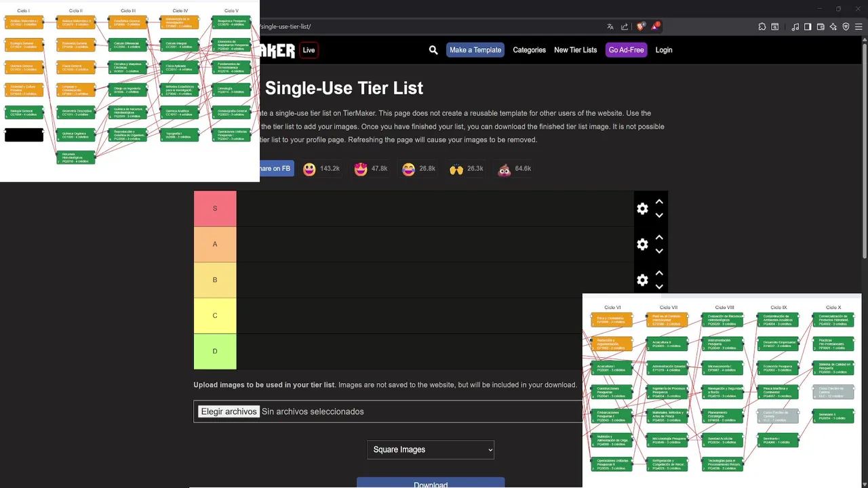868x488 pixels.
Task: Open settings gear for tier A
Action: (x=642, y=244)
